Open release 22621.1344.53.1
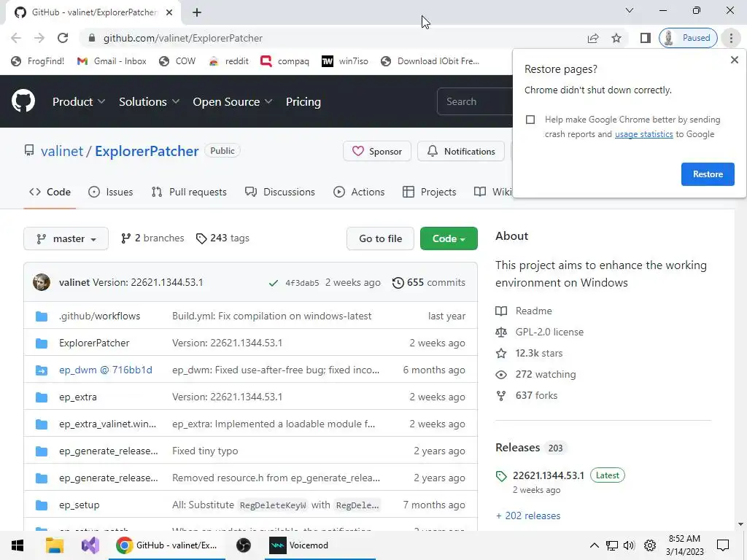Image resolution: width=747 pixels, height=560 pixels. pyautogui.click(x=549, y=475)
